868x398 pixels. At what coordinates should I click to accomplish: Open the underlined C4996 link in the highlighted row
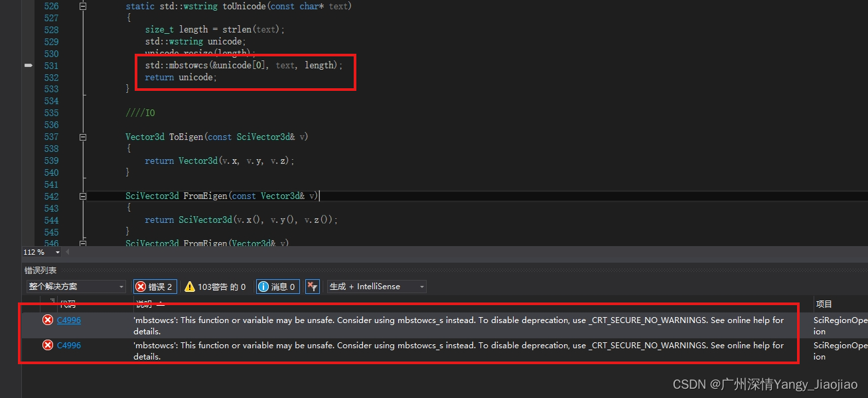click(69, 320)
